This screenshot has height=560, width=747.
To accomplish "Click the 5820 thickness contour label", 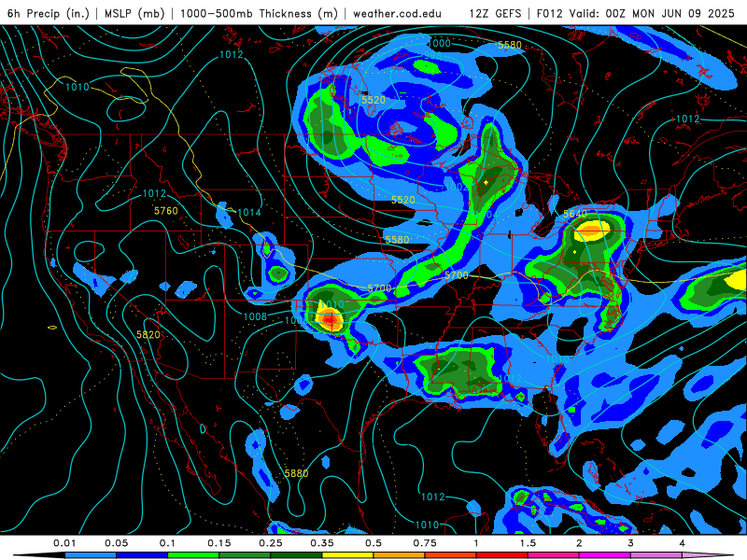I will pos(148,335).
